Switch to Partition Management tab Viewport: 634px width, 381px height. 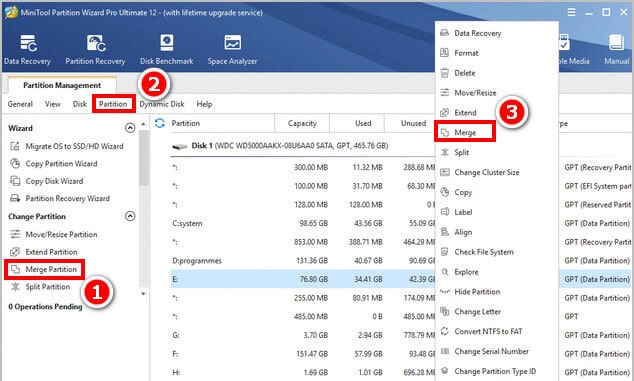click(x=62, y=85)
